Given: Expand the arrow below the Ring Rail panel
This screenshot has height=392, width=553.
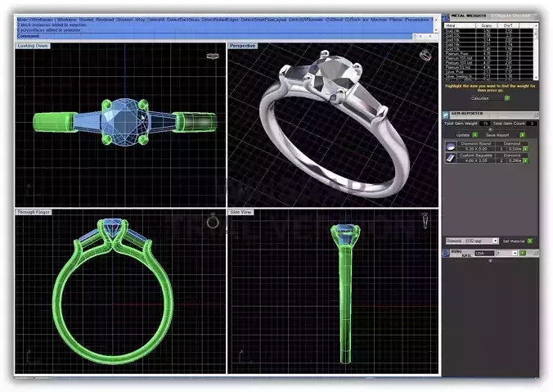Looking at the screenshot, I should [490, 260].
